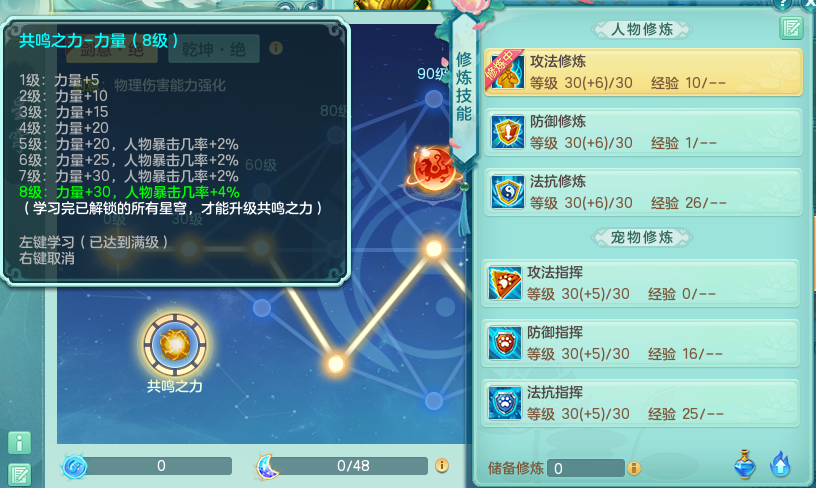Click the 法抗修炼 yin-yang shield icon
The height and width of the screenshot is (488, 816).
coord(507,192)
